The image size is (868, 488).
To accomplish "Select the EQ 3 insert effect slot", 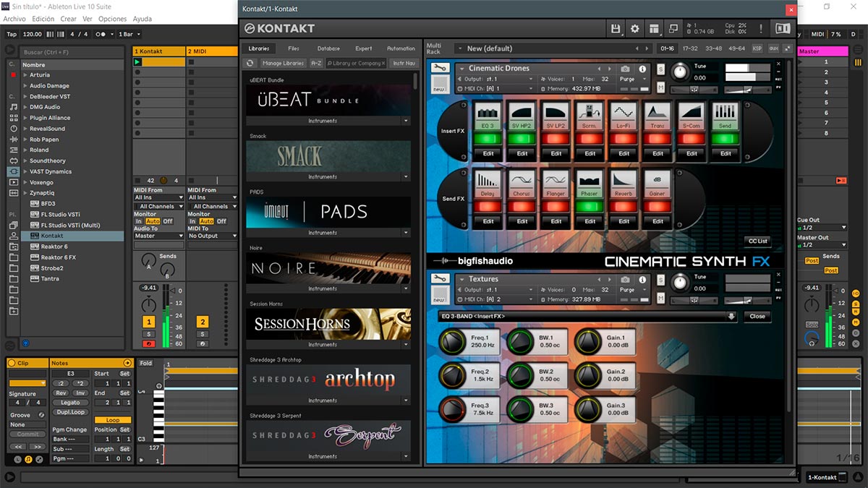I will coord(488,116).
